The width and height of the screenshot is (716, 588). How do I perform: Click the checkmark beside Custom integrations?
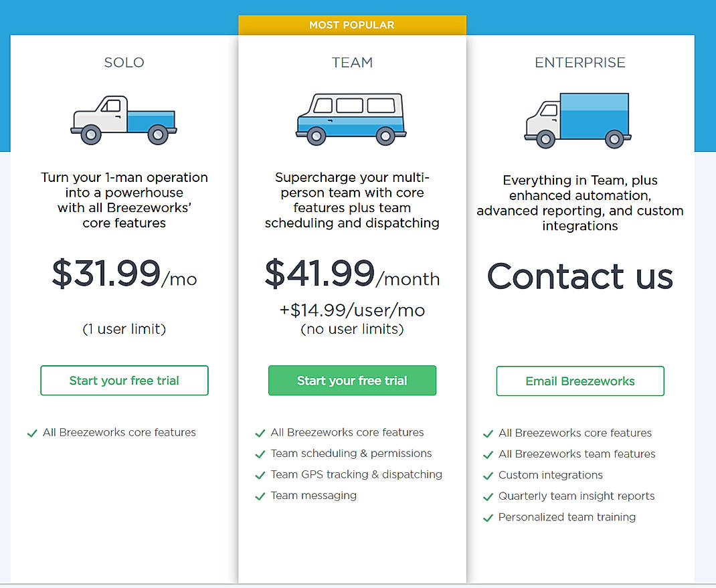pos(488,475)
